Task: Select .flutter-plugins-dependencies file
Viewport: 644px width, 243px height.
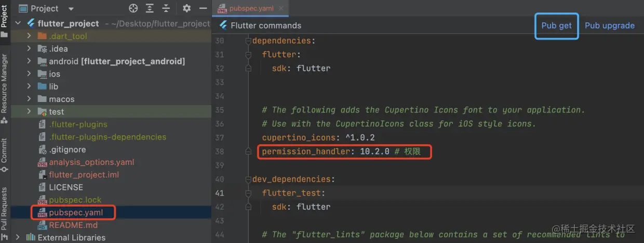Action: point(108,137)
